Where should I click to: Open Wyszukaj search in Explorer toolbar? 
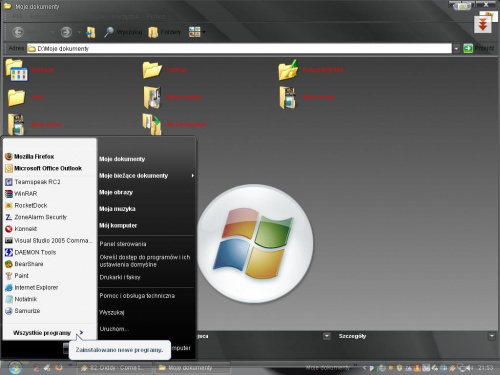coord(123,32)
